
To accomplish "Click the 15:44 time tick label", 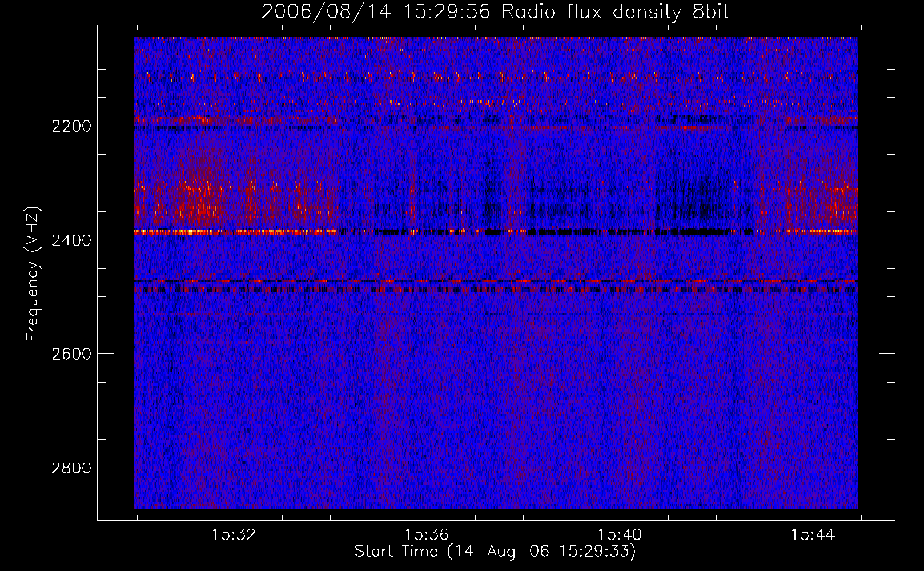I will point(813,535).
